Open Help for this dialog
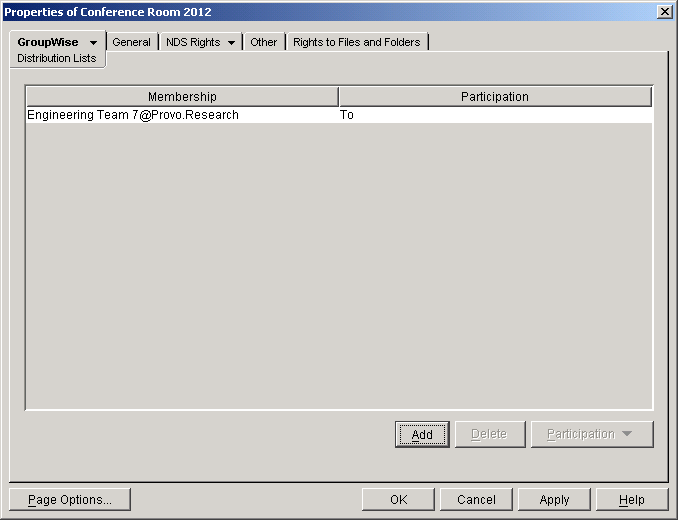Screen dimensions: 678x520 click(x=632, y=500)
